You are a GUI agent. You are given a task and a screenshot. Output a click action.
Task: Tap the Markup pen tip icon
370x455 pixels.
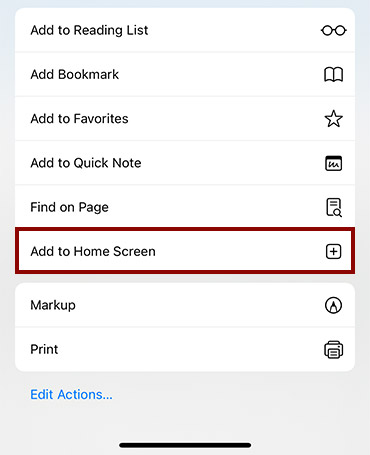[x=333, y=305]
